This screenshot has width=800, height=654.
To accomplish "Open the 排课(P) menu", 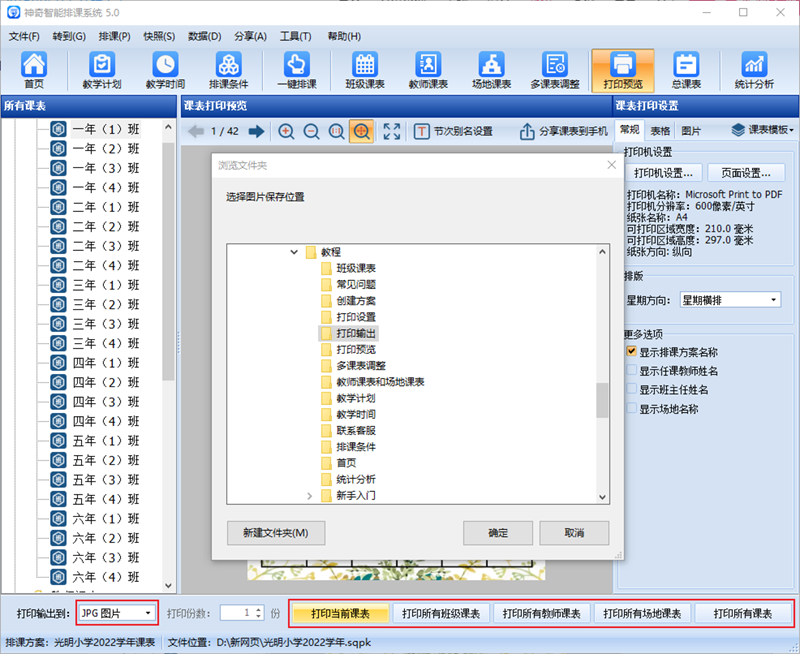I will 115,36.
